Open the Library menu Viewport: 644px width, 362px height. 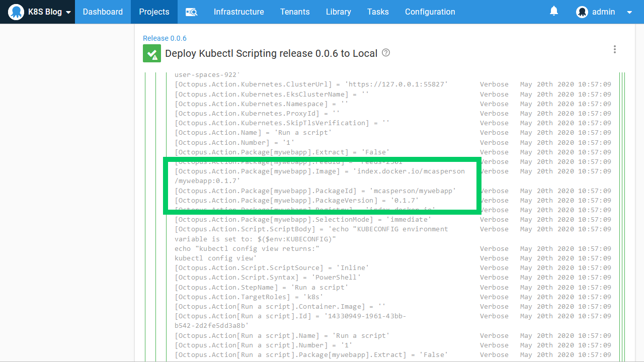[338, 12]
